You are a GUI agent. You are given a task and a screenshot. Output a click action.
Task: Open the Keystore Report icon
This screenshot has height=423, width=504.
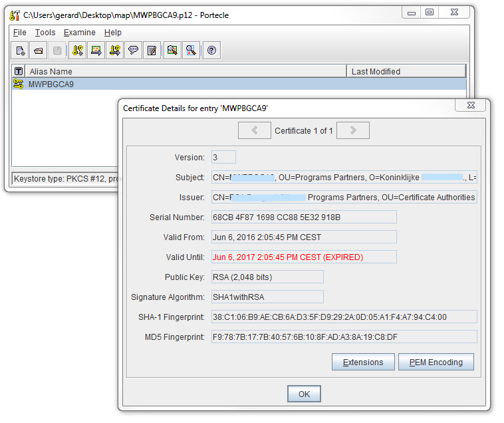tap(152, 51)
